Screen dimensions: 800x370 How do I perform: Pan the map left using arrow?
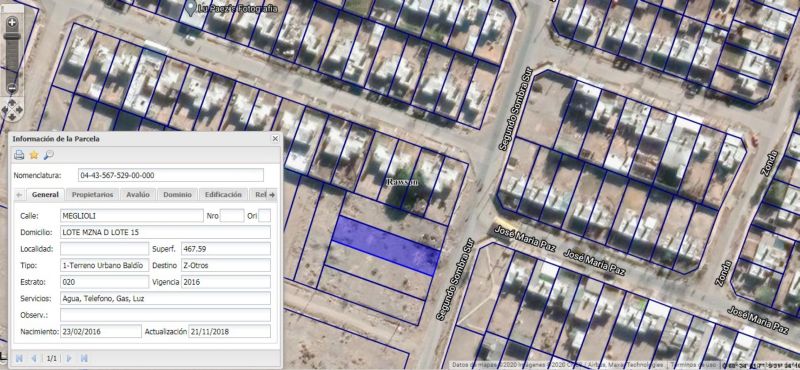tap(5, 109)
